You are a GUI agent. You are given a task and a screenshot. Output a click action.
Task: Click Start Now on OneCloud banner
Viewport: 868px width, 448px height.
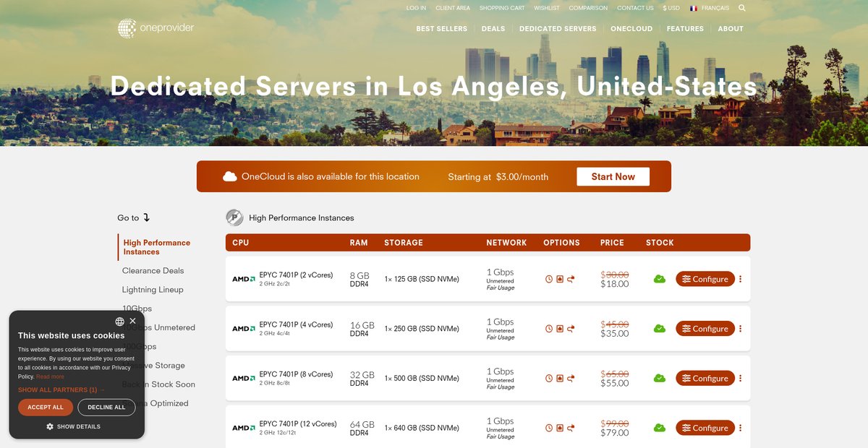(613, 176)
